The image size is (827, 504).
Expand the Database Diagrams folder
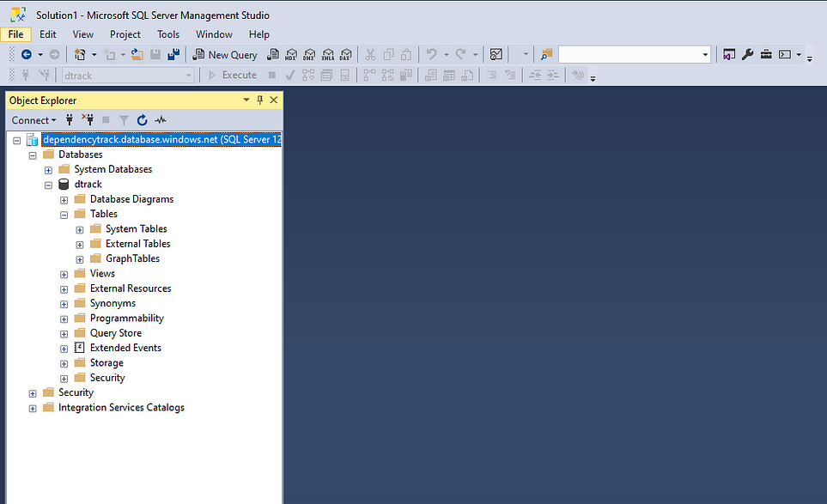64,200
